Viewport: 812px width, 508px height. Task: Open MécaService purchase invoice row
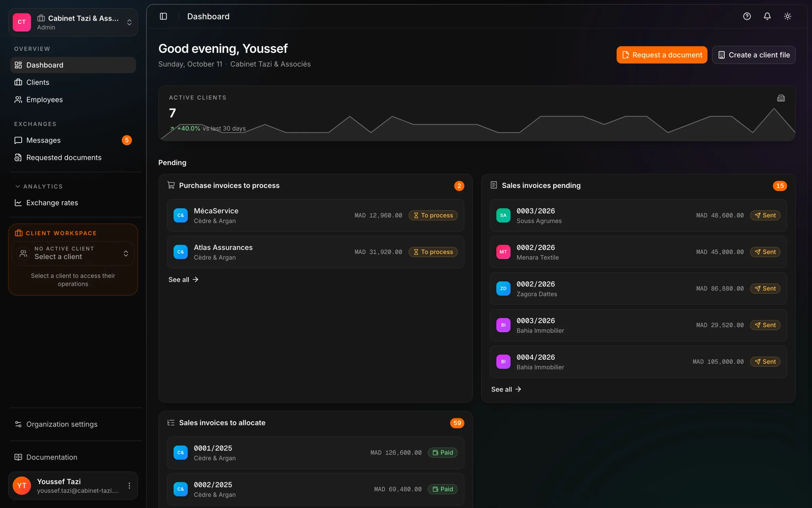click(x=315, y=215)
